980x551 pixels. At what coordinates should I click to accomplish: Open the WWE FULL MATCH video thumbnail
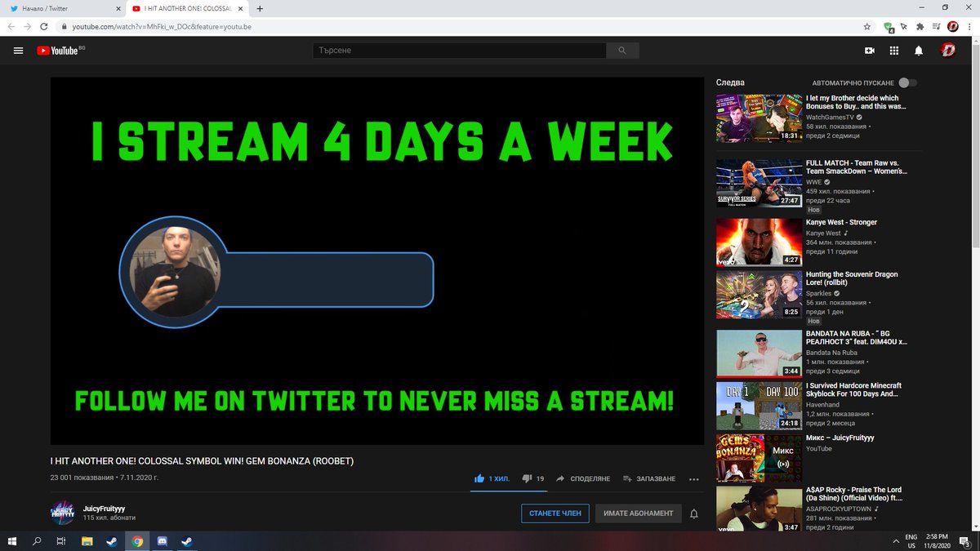tap(759, 182)
